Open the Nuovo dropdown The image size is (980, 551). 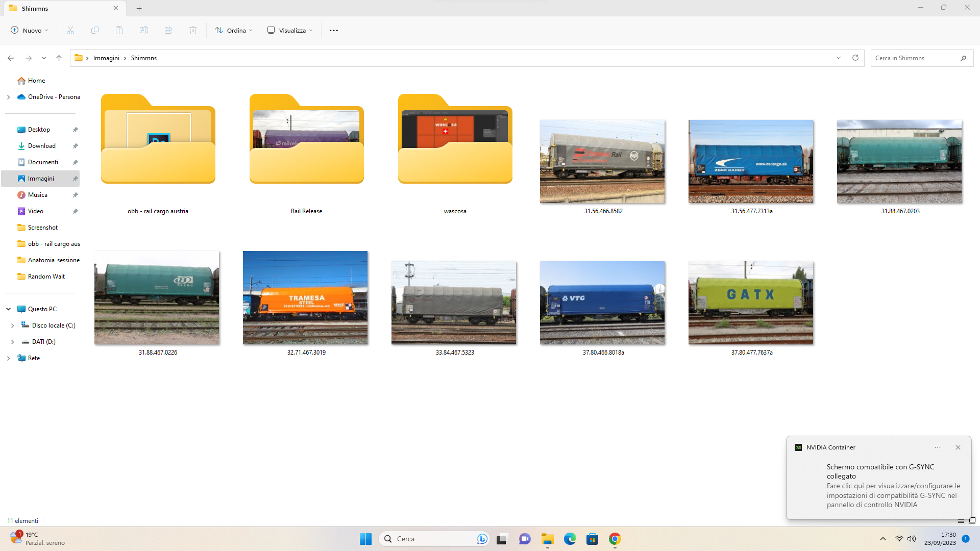(x=30, y=30)
